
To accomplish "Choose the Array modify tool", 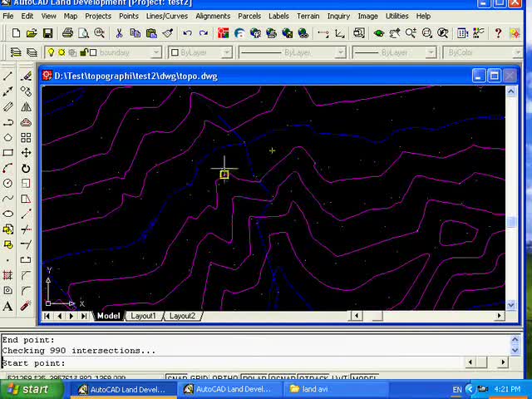I will 26,137.
